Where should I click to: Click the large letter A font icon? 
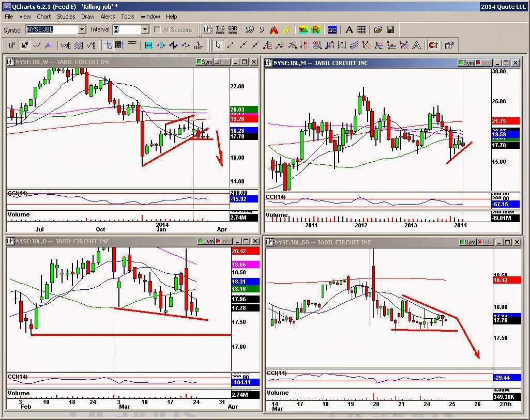coord(349,30)
